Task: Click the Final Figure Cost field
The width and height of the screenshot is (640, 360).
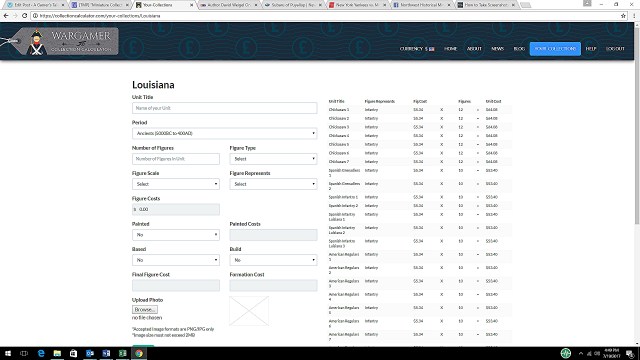Action: [176, 285]
